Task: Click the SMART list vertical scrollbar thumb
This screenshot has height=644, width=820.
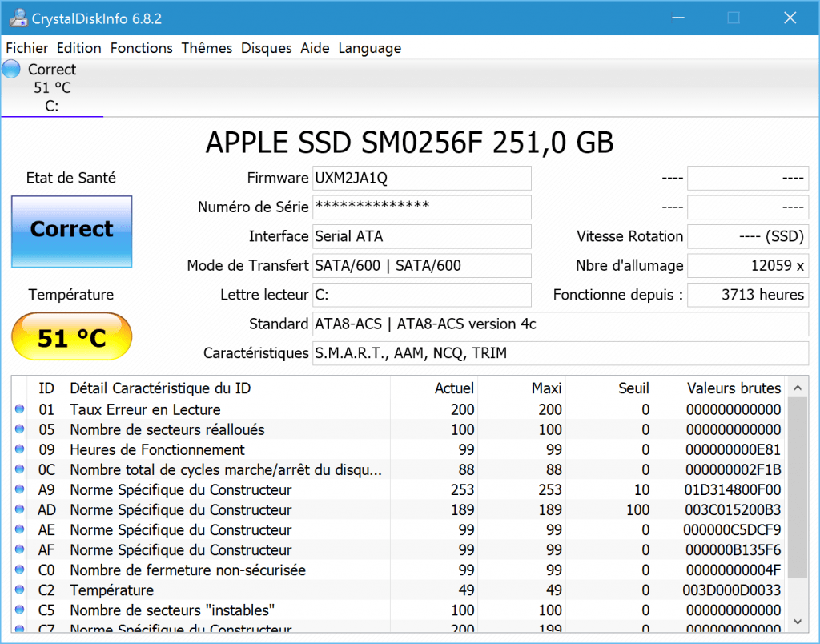Action: (x=798, y=488)
